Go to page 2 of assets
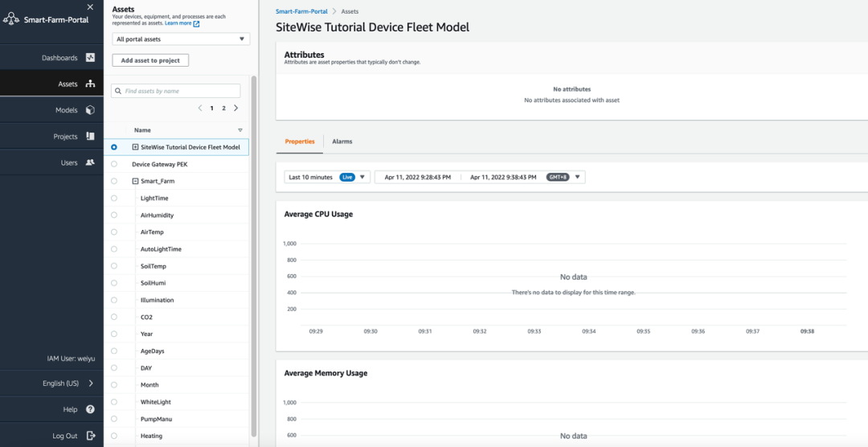This screenshot has width=868, height=447. (223, 109)
